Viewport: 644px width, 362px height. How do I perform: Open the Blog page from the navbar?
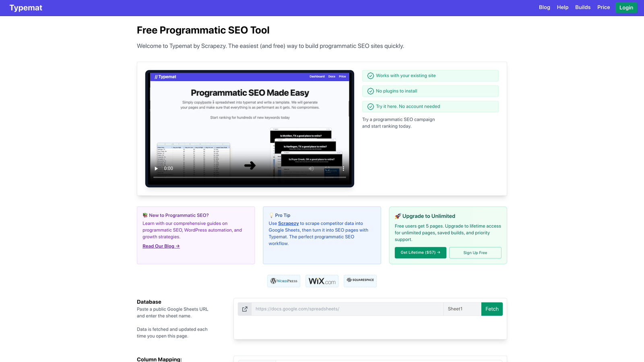click(544, 7)
